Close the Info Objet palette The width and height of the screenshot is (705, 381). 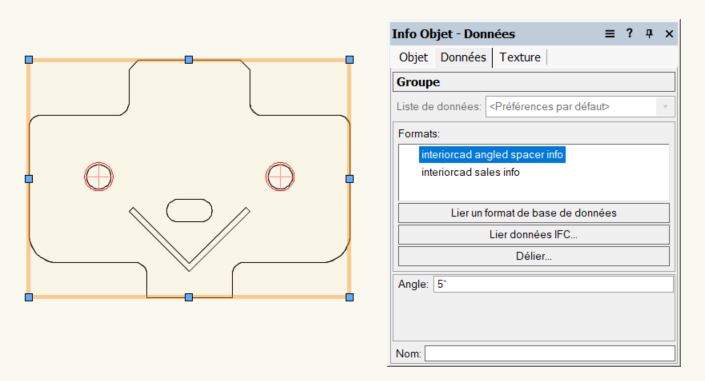pyautogui.click(x=669, y=34)
